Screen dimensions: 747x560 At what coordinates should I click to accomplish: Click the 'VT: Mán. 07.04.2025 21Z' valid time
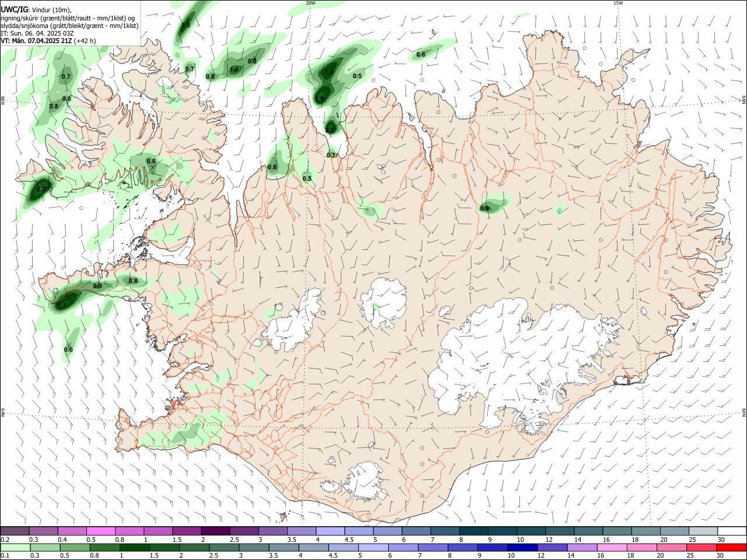[37, 41]
